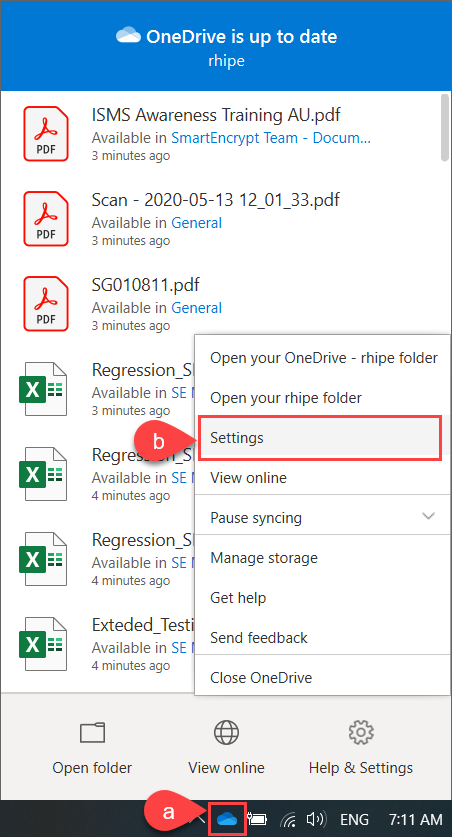Screen dimensions: 452x837
Task: Open your OneDrive - rhipe folder
Action: 324,358
